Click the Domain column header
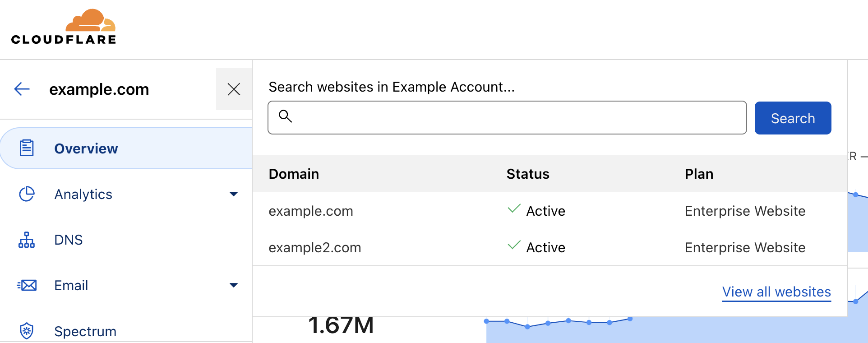The image size is (868, 343). (x=294, y=174)
